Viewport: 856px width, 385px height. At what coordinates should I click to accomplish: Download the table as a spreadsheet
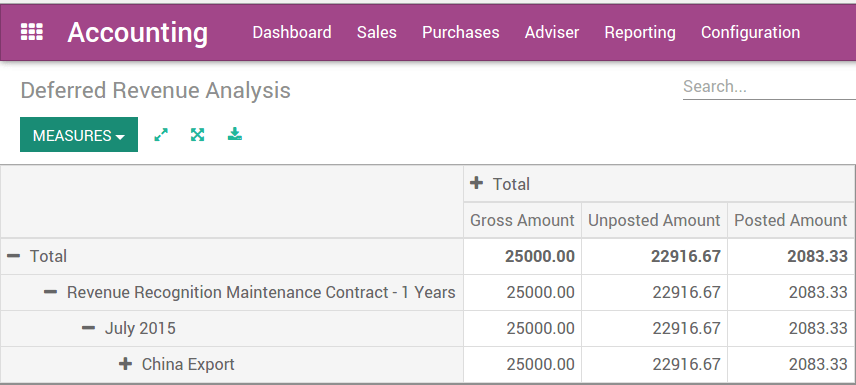[235, 134]
